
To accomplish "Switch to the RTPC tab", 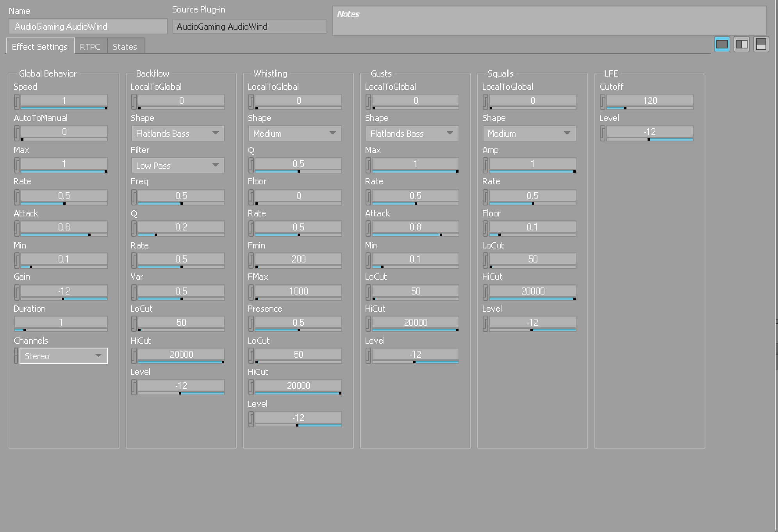I will (x=90, y=46).
